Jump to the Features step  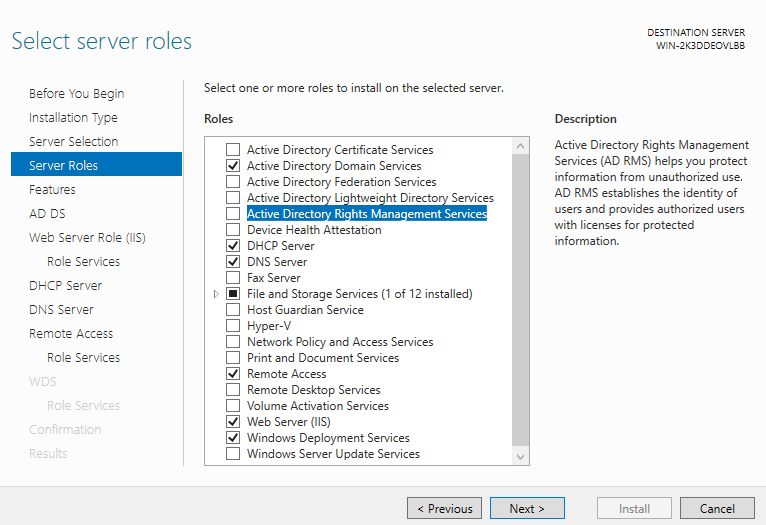[52, 189]
